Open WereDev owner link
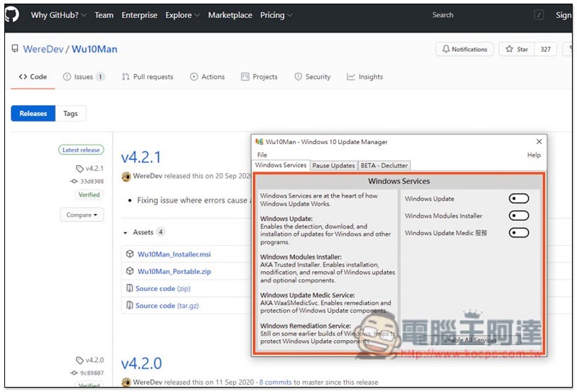 (43, 49)
